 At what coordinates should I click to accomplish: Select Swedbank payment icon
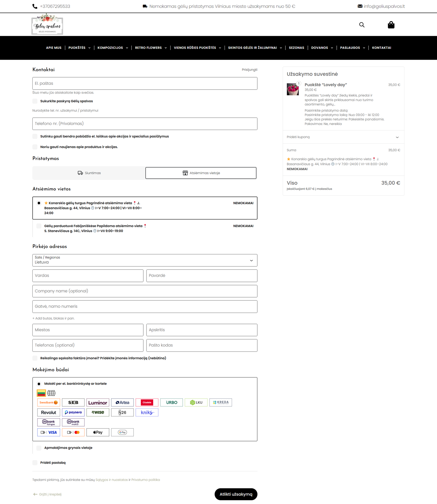pos(48,402)
